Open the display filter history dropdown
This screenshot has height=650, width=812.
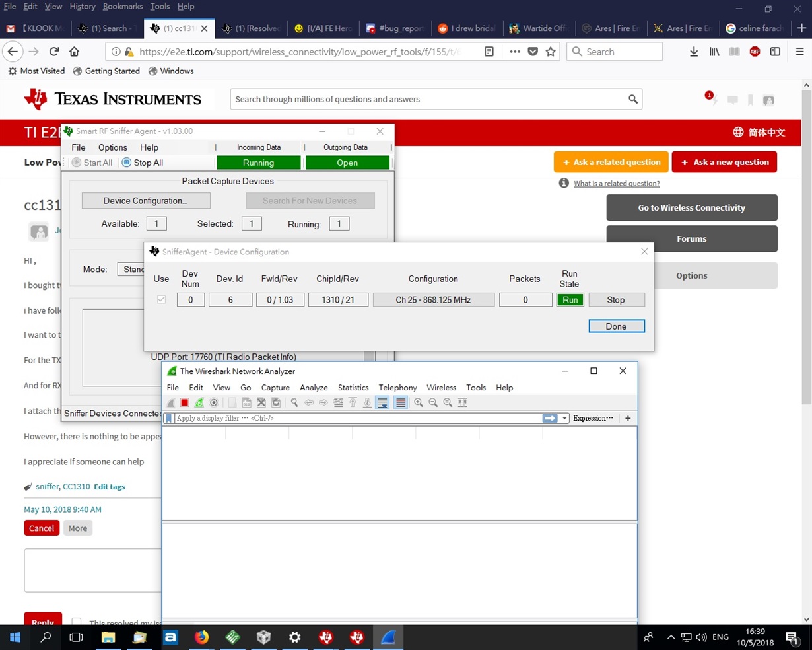[x=564, y=418]
